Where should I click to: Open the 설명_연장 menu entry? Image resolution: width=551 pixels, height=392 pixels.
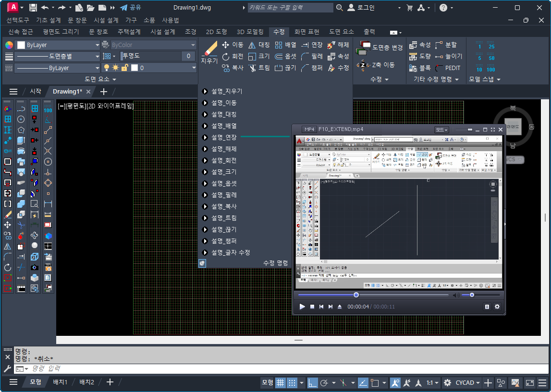[x=224, y=137]
